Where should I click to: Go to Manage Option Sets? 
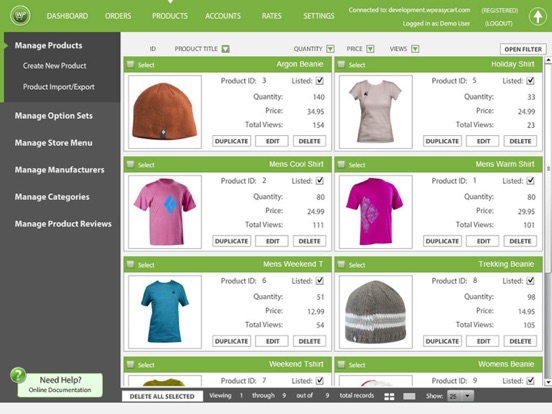(x=54, y=116)
